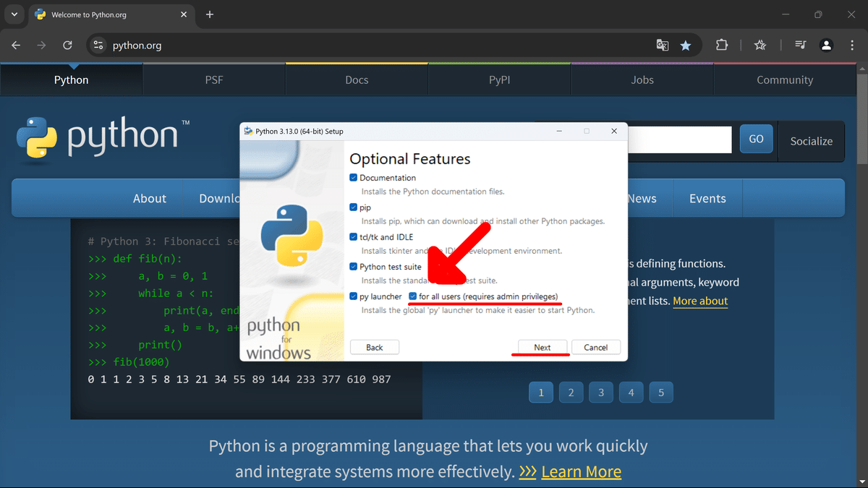Viewport: 868px width, 488px height.
Task: Open the bookmarks list star icon
Action: pyautogui.click(x=760, y=45)
